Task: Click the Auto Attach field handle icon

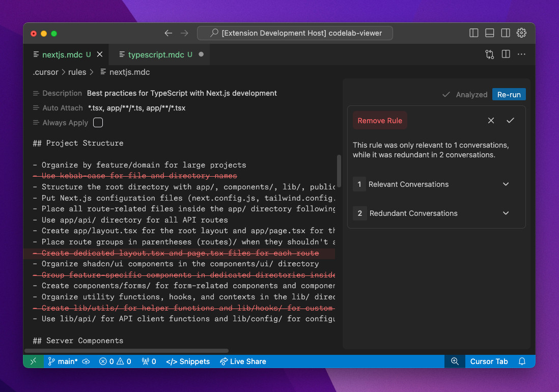Action: coord(36,108)
